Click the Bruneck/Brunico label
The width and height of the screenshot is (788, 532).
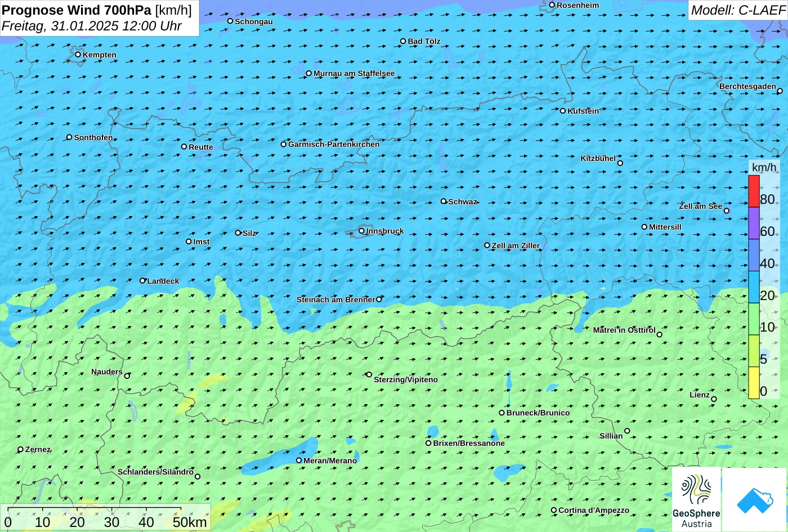pos(538,413)
